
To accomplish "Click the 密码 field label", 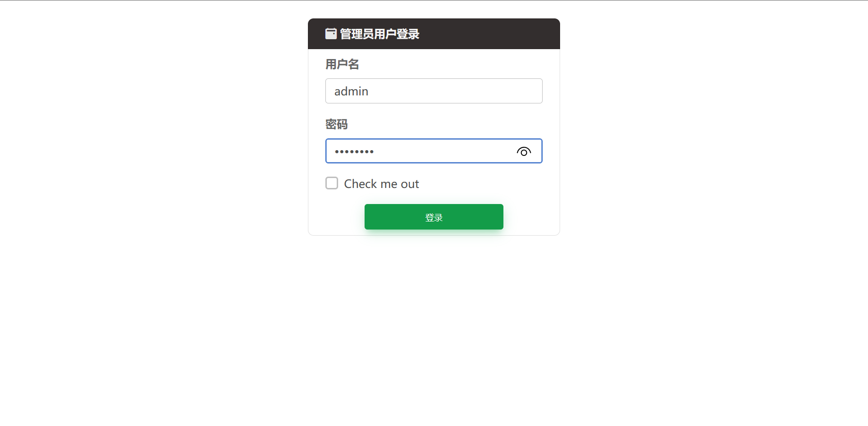I will tap(337, 124).
